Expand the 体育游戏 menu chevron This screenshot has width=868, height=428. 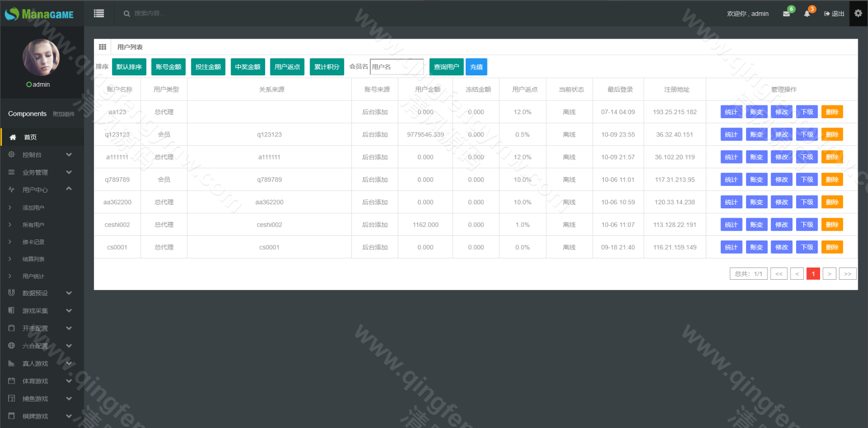69,381
